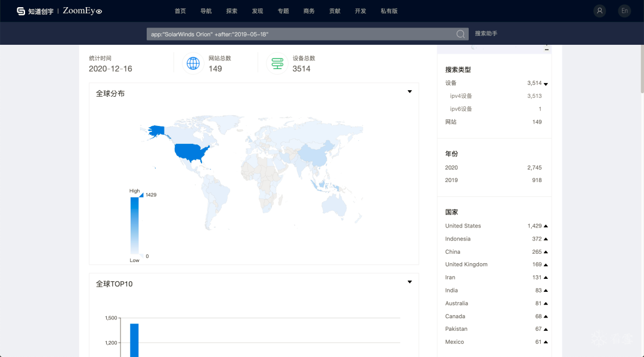Click the 1,500 chart axis label

pos(111,318)
